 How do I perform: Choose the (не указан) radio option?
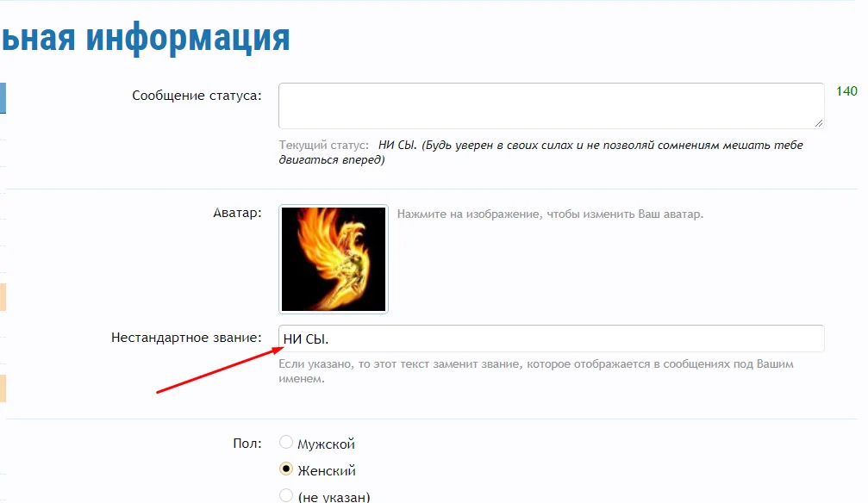pos(285,495)
